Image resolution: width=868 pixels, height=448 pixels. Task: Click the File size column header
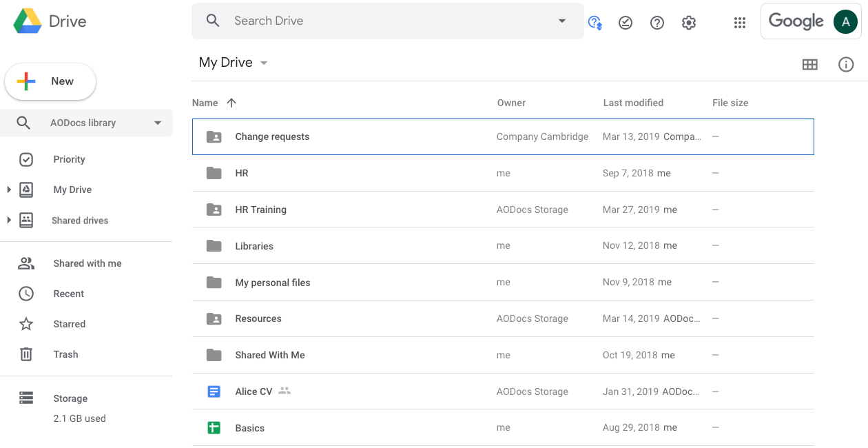pos(730,103)
